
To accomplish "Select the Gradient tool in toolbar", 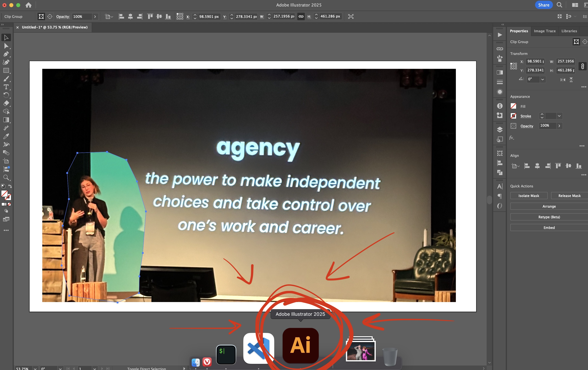I will (x=6, y=120).
